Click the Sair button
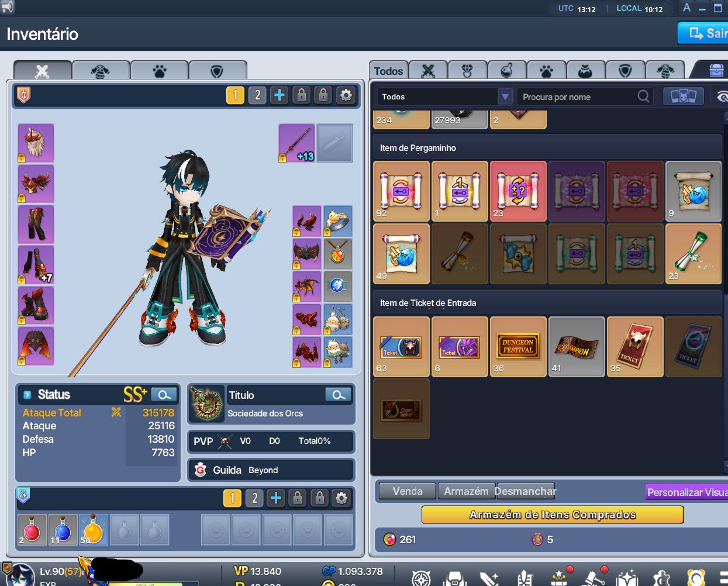The height and width of the screenshot is (586, 728). point(703,33)
